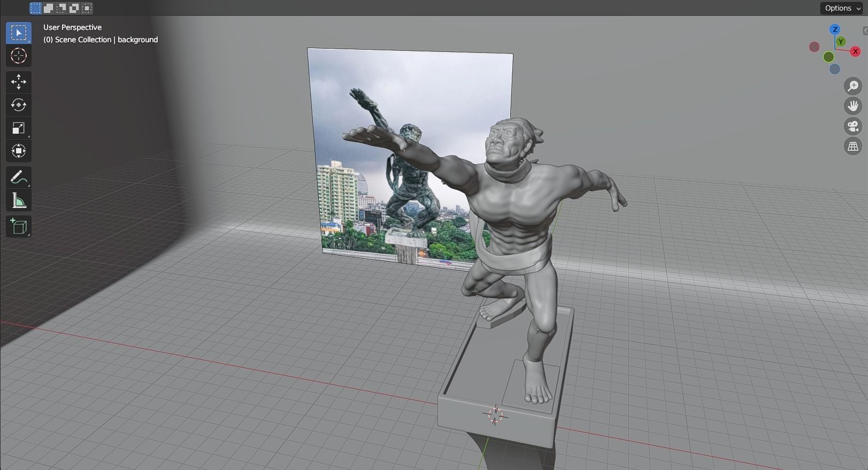The image size is (868, 470).
Task: Toggle the camera view
Action: click(x=853, y=126)
